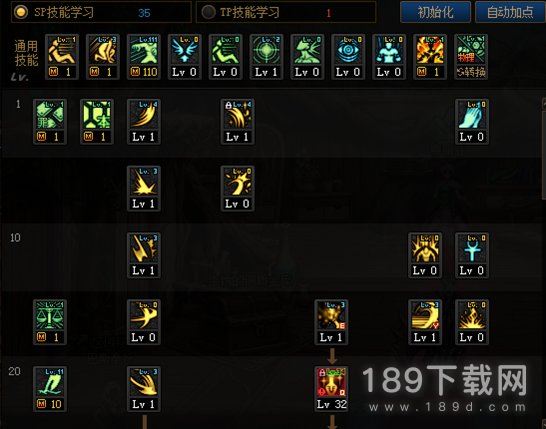Select the TP技能学习 radio button
Image resolution: width=546 pixels, height=429 pixels.
(208, 12)
